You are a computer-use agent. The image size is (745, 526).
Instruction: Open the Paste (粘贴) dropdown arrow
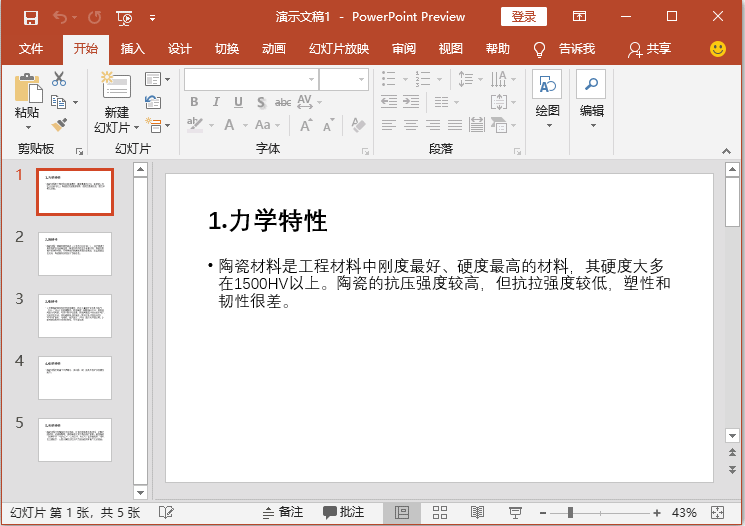[x=27, y=127]
